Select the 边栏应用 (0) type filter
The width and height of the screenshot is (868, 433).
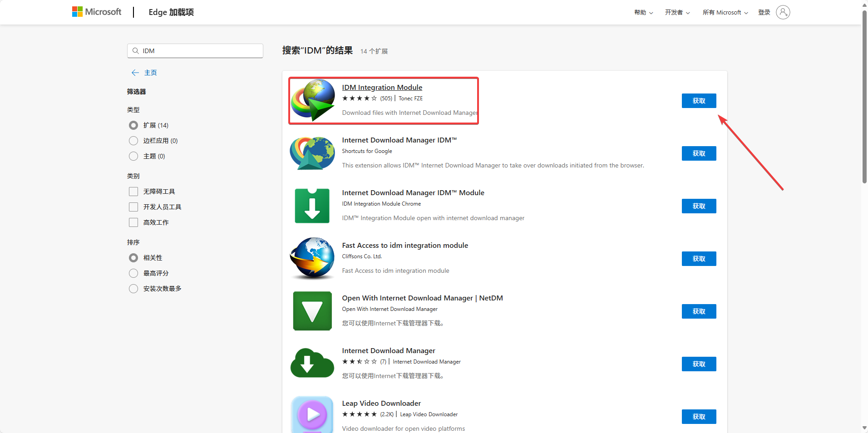click(133, 141)
